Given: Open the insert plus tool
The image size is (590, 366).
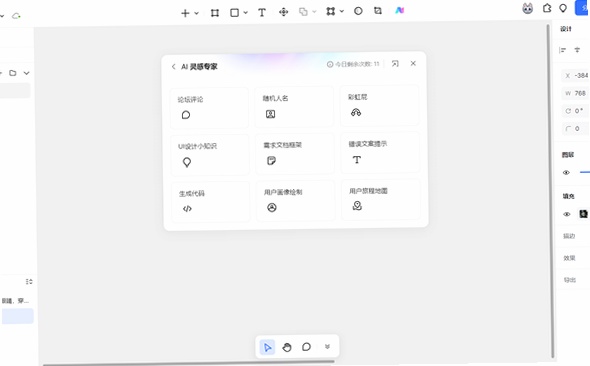Looking at the screenshot, I should [185, 13].
